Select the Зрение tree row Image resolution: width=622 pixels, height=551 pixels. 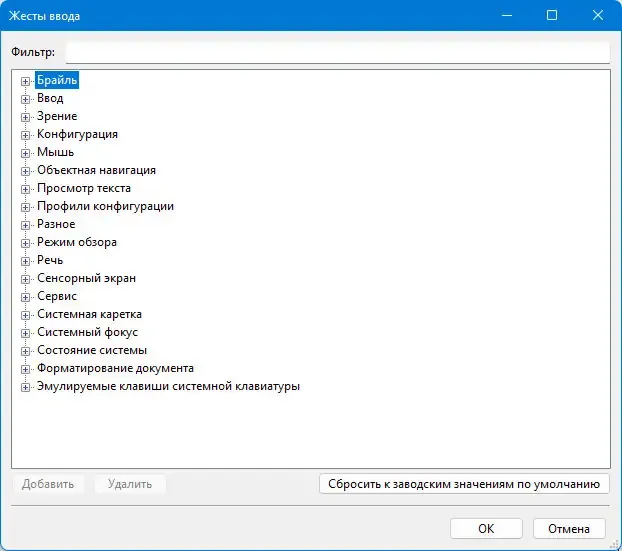[x=57, y=116]
